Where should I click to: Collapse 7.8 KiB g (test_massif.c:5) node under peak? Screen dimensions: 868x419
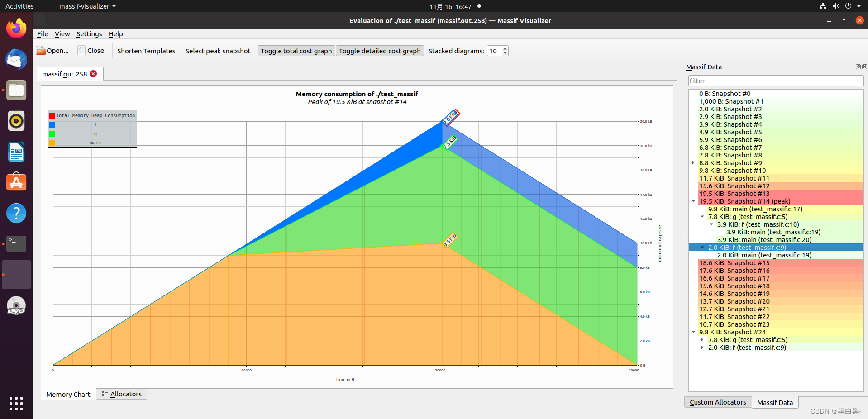702,217
